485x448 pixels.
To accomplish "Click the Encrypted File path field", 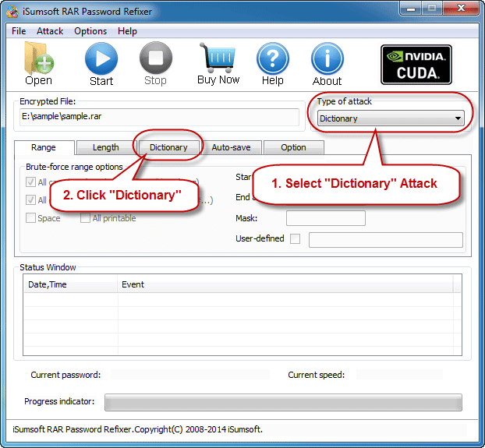I will pyautogui.click(x=159, y=117).
